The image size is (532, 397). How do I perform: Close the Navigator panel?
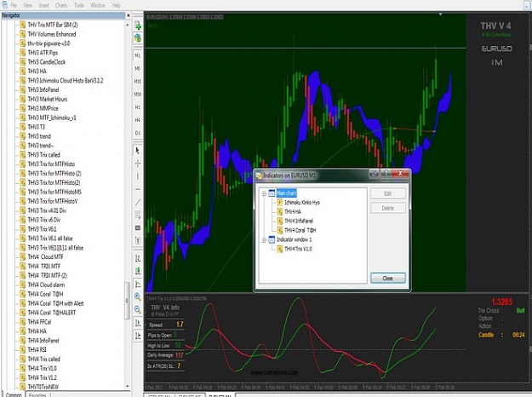point(129,15)
